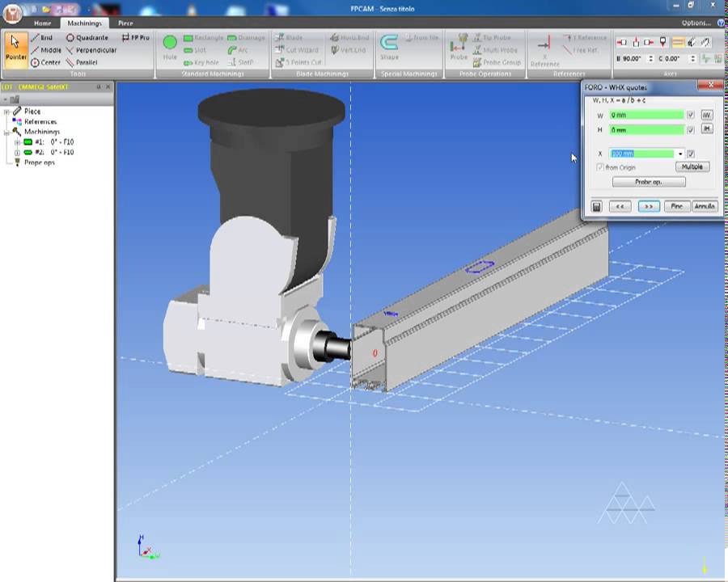Select the Perpendicular tool
The width and height of the screenshot is (728, 582).
pos(91,50)
